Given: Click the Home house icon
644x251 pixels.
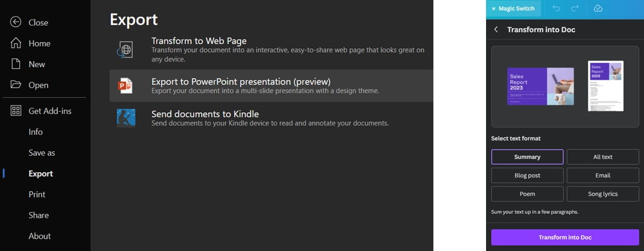Looking at the screenshot, I should point(16,43).
